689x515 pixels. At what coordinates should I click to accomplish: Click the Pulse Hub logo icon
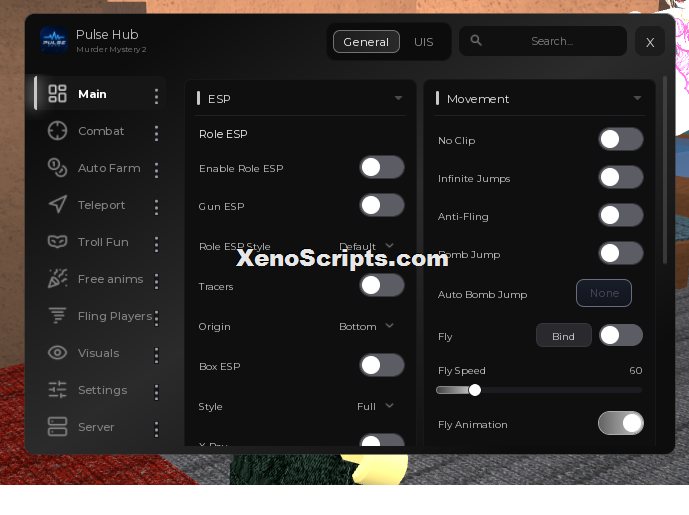point(54,40)
